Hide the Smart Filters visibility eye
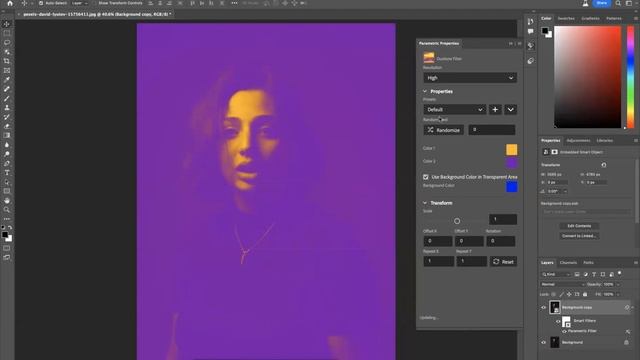 click(558, 321)
